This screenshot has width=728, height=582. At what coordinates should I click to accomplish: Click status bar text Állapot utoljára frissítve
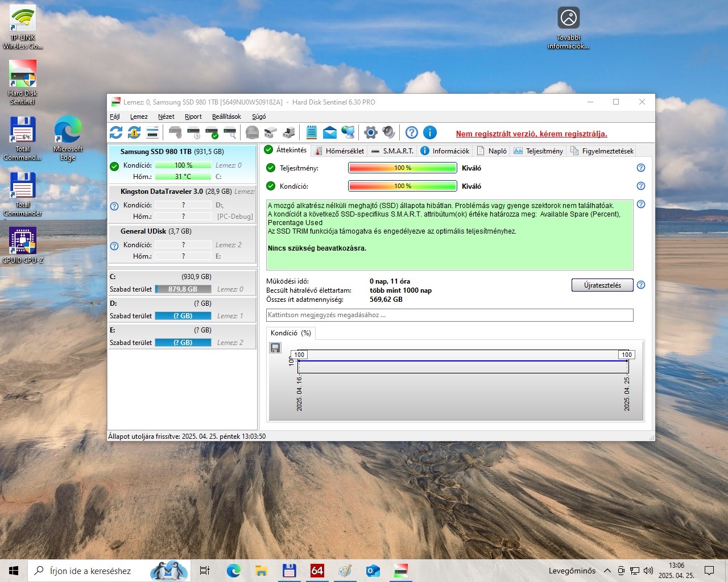(187, 436)
